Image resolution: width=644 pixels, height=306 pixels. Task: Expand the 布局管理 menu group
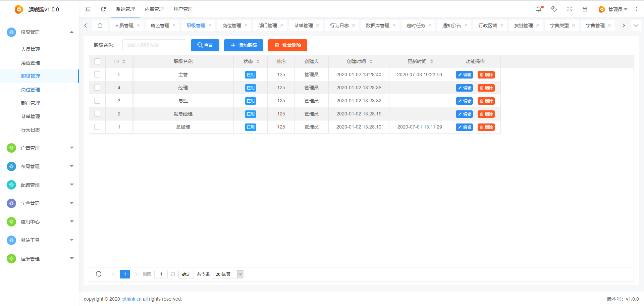click(x=72, y=166)
